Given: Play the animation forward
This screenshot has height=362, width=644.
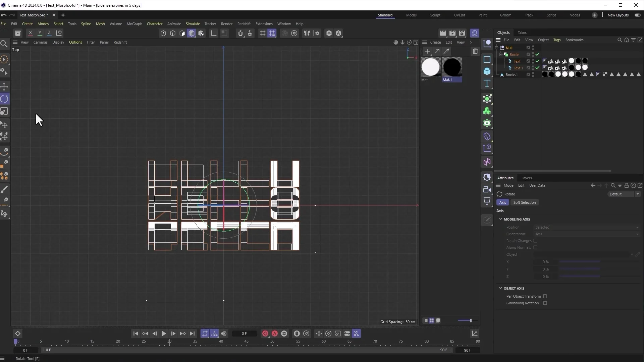Looking at the screenshot, I should [x=164, y=334].
